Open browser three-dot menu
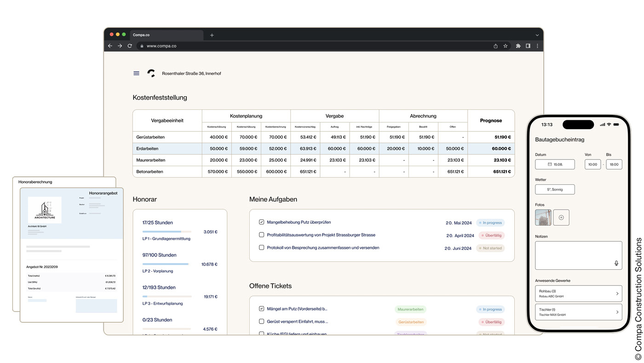 point(537,46)
